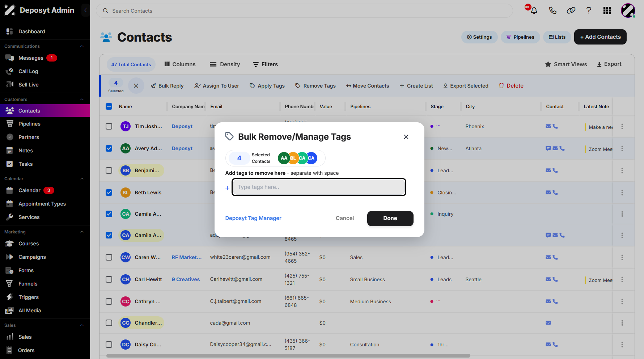Viewport: 644px width, 359px height.
Task: Open the apps grid menu
Action: (607, 10)
